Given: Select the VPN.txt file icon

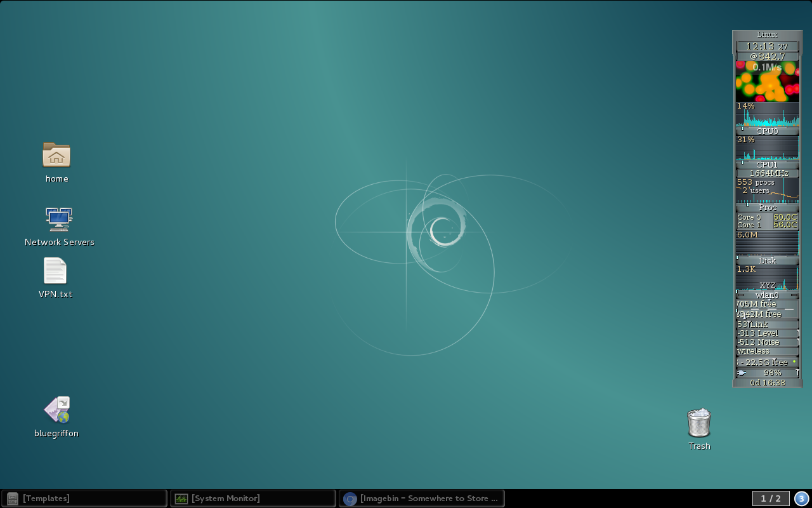Looking at the screenshot, I should pyautogui.click(x=55, y=271).
